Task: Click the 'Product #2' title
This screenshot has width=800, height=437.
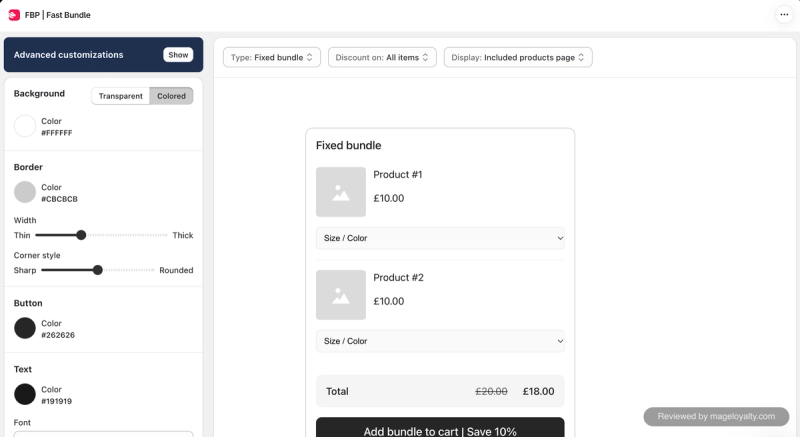Action: coord(398,277)
